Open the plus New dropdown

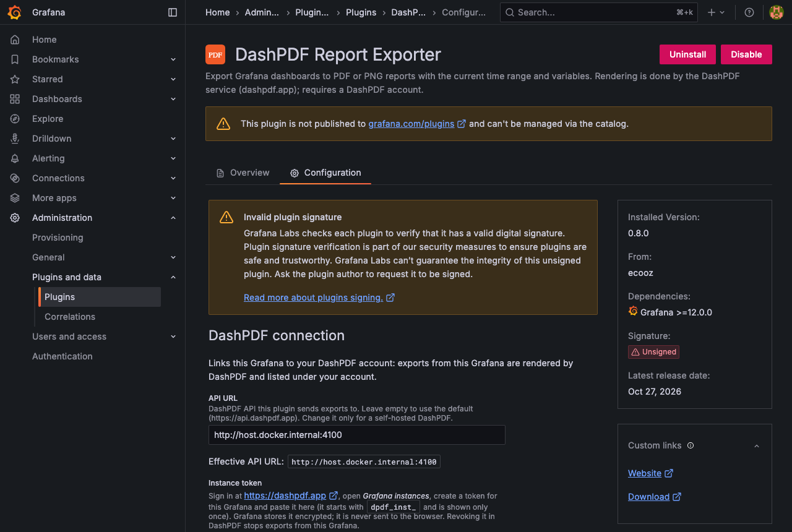[716, 12]
